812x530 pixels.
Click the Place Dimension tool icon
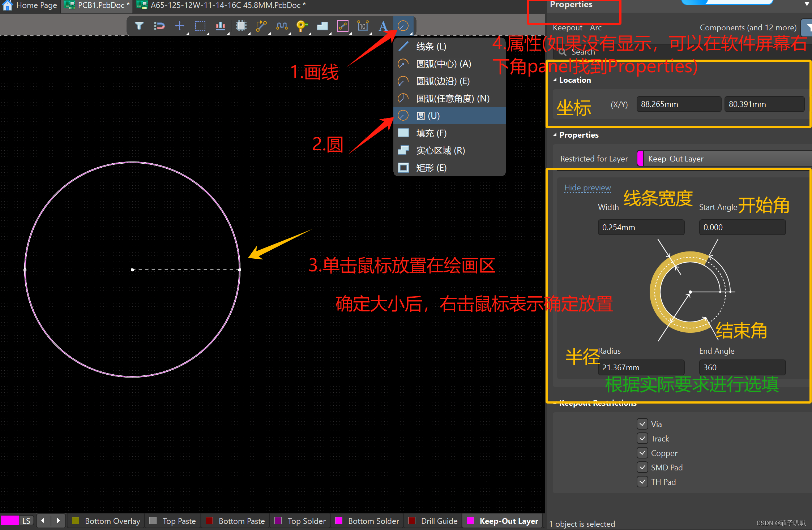(x=363, y=26)
